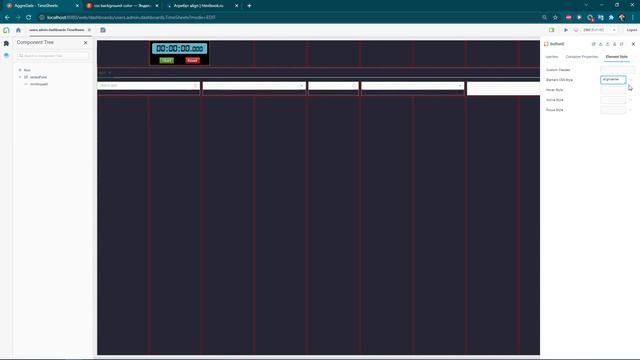Screen dimensions: 640x360
Task: Click the 00:00:00.000 stopwatch display
Action: 180,49
